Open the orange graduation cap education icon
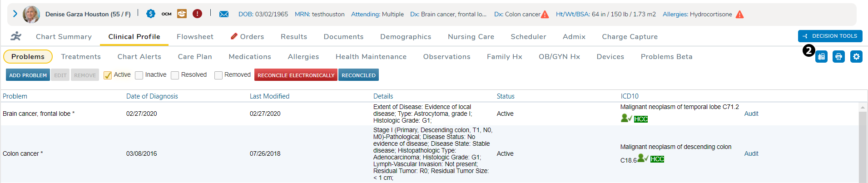Screen dimensions: 868x183 click(182, 14)
